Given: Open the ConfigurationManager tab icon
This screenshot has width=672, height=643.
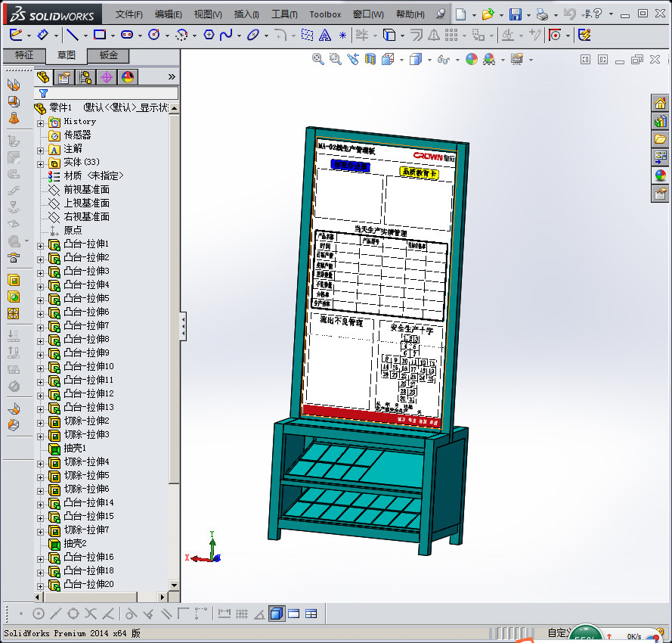Looking at the screenshot, I should [85, 77].
